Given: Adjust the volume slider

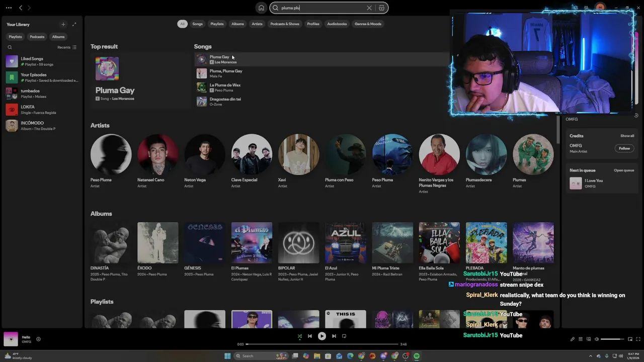Looking at the screenshot, I should point(612,339).
